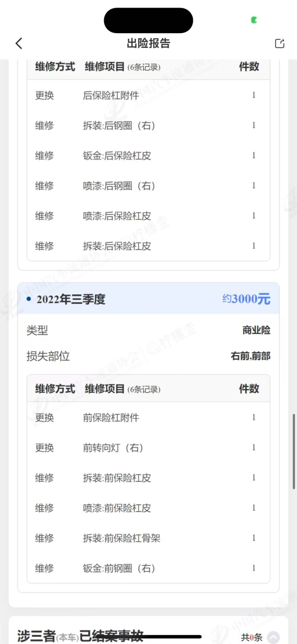
Task: Select the 后保险杠附件 repair row
Action: click(x=148, y=95)
